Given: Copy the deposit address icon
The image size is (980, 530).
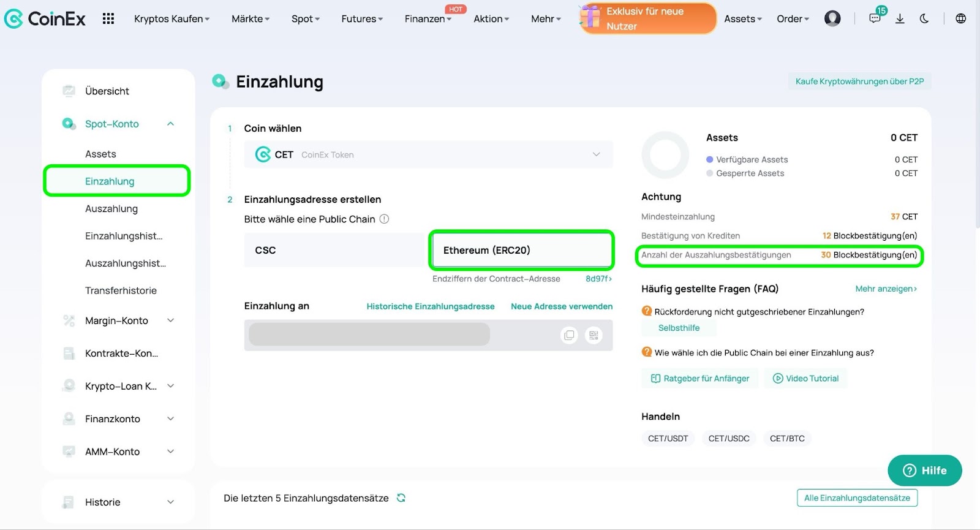Looking at the screenshot, I should click(570, 335).
